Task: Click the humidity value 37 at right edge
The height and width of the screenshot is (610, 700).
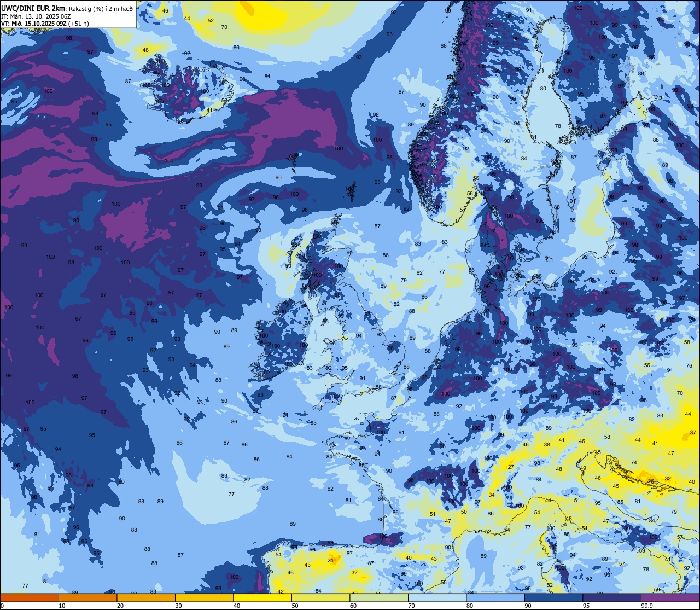Action: (693, 432)
